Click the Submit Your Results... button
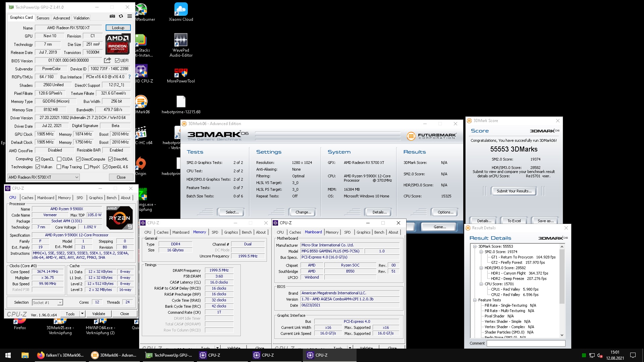644x362 pixels. pos(514,191)
